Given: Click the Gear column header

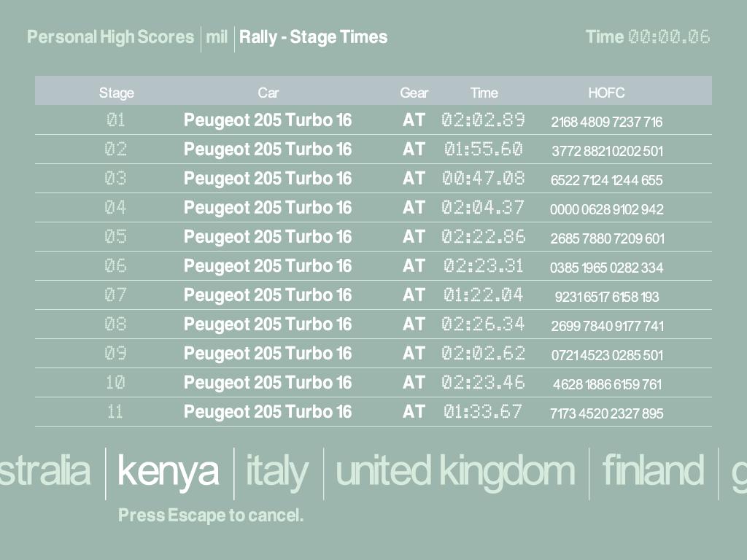Looking at the screenshot, I should [x=414, y=93].
